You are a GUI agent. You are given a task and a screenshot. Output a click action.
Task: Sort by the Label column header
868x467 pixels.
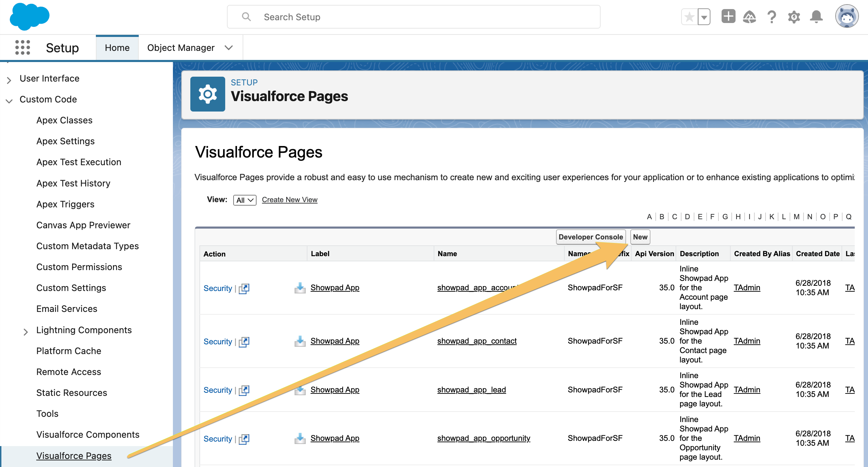(320, 254)
